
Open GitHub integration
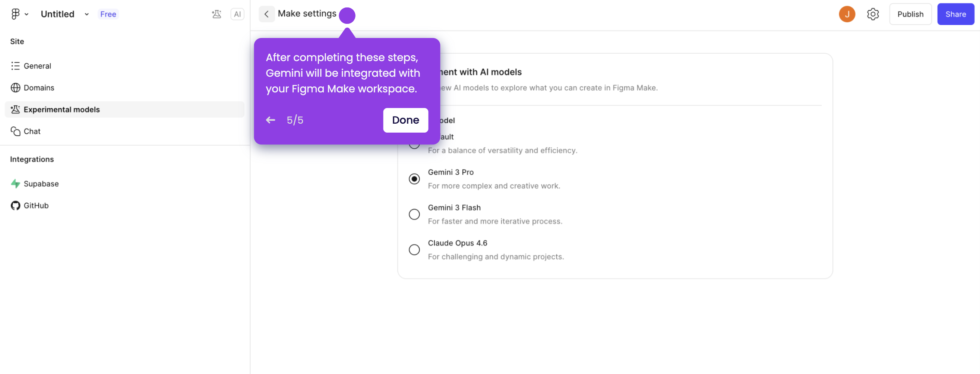[x=124, y=206]
